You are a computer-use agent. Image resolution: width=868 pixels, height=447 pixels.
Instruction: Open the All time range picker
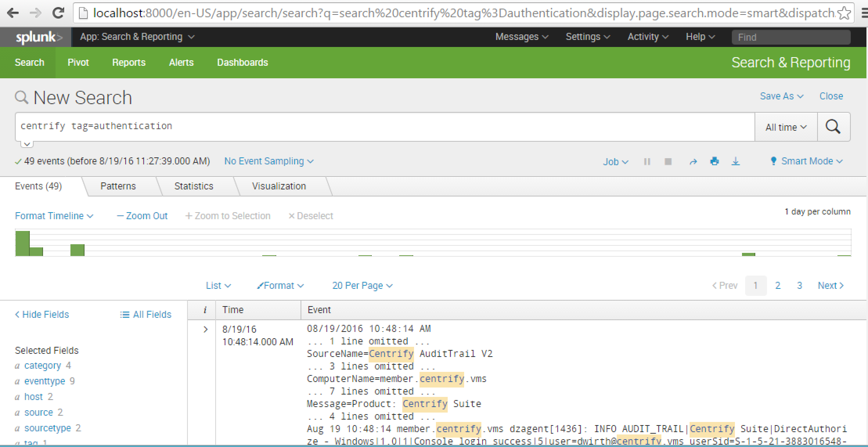tap(786, 127)
